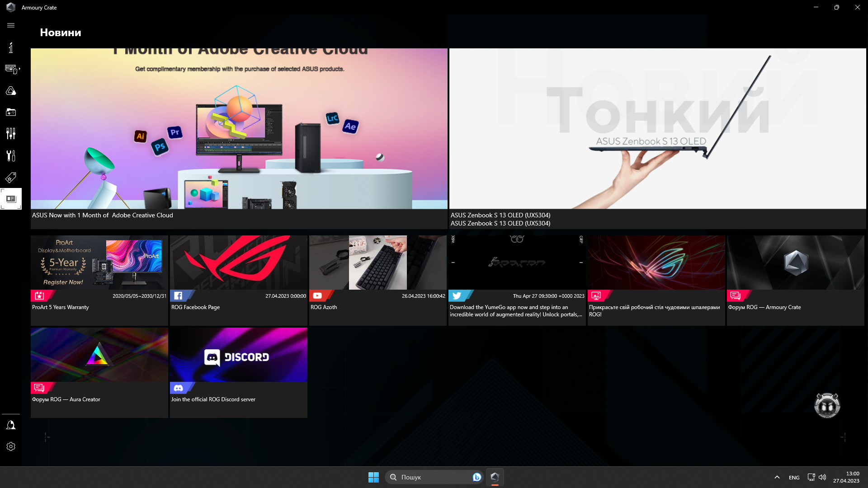
Task: Open the Aura Sync icon in the sidebar
Action: click(x=11, y=91)
